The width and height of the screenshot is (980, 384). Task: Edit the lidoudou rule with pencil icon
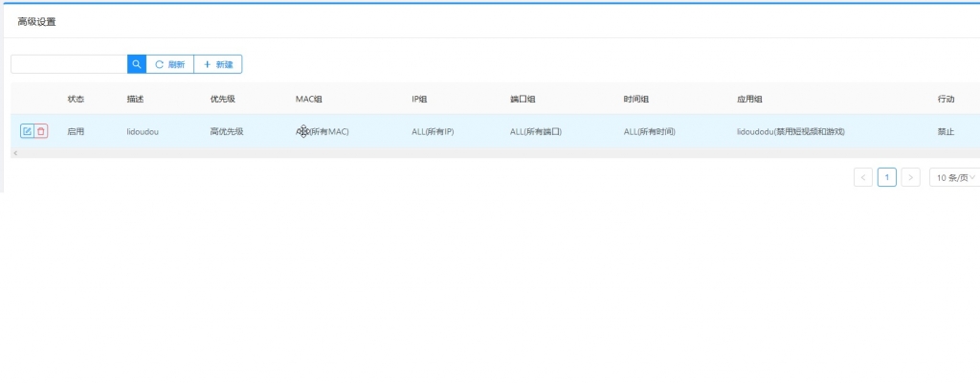27,131
